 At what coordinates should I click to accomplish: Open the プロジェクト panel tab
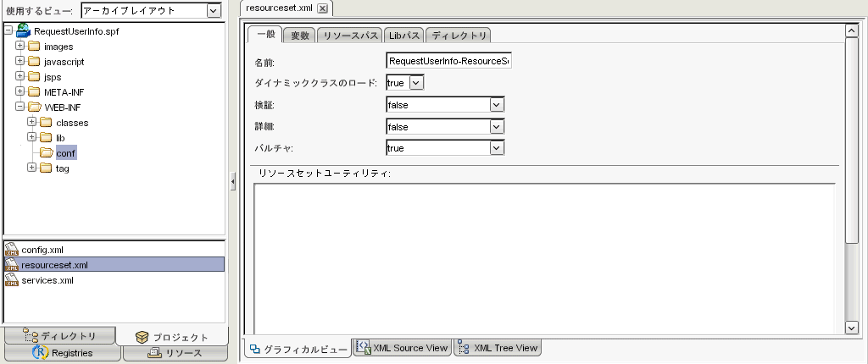coord(172,337)
